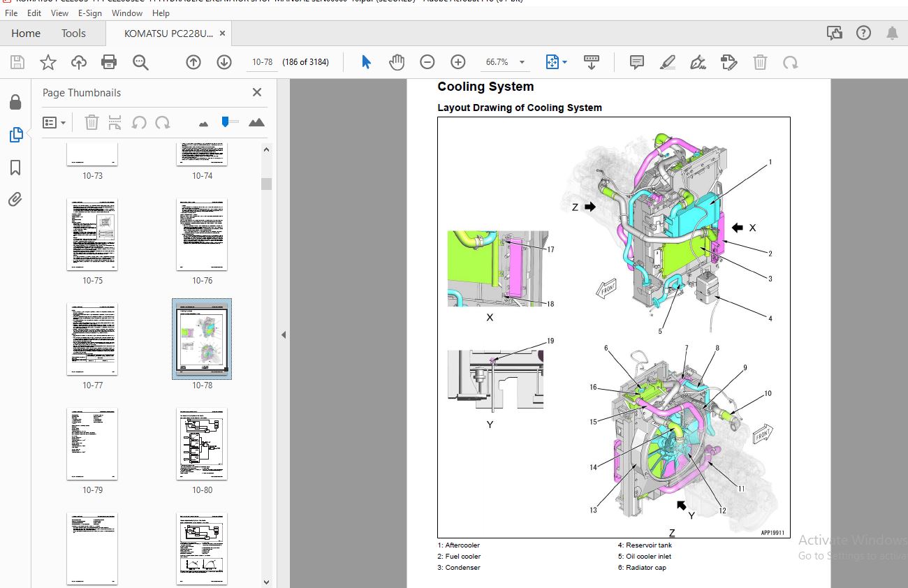The height and width of the screenshot is (588, 908).
Task: Click the page number input field
Action: tap(262, 62)
